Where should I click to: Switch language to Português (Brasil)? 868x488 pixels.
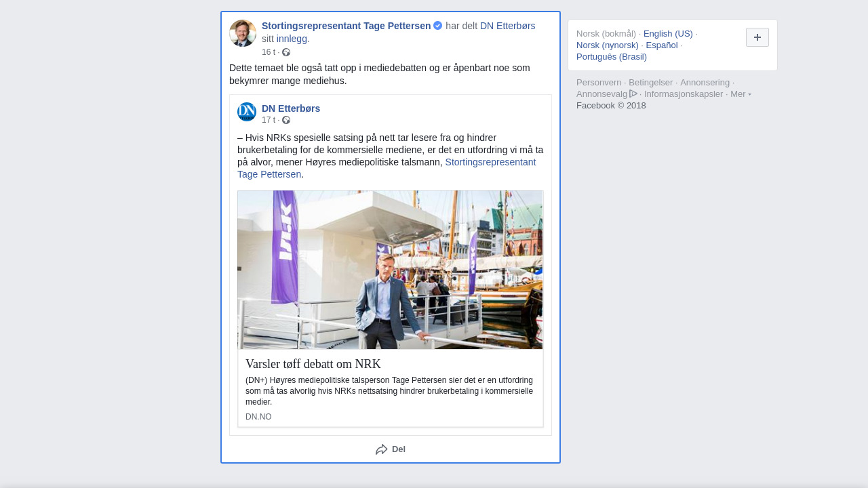612,57
